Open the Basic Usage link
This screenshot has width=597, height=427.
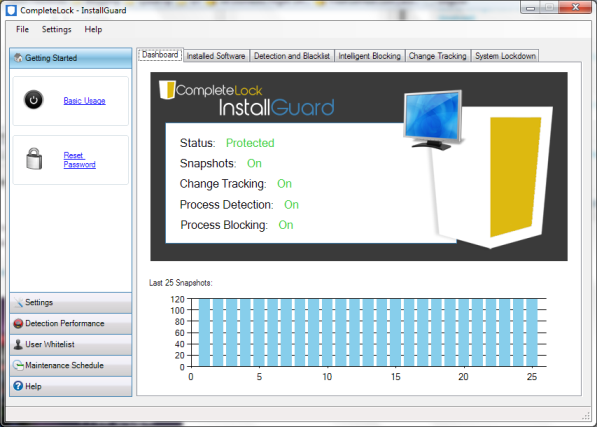(x=85, y=101)
